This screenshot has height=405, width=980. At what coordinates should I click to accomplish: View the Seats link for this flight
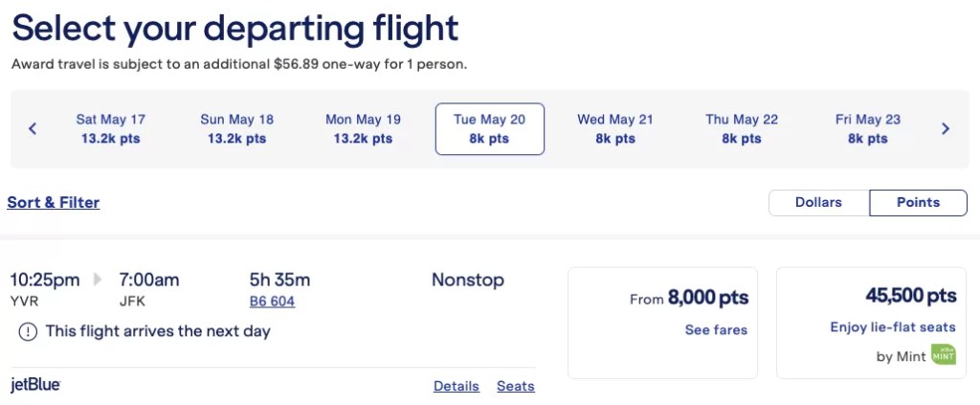(516, 386)
